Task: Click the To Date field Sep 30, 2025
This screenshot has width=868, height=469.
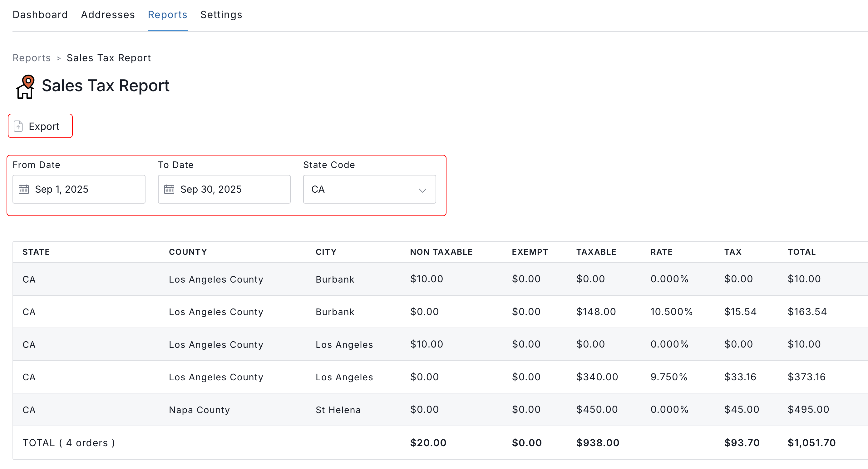Action: (224, 189)
